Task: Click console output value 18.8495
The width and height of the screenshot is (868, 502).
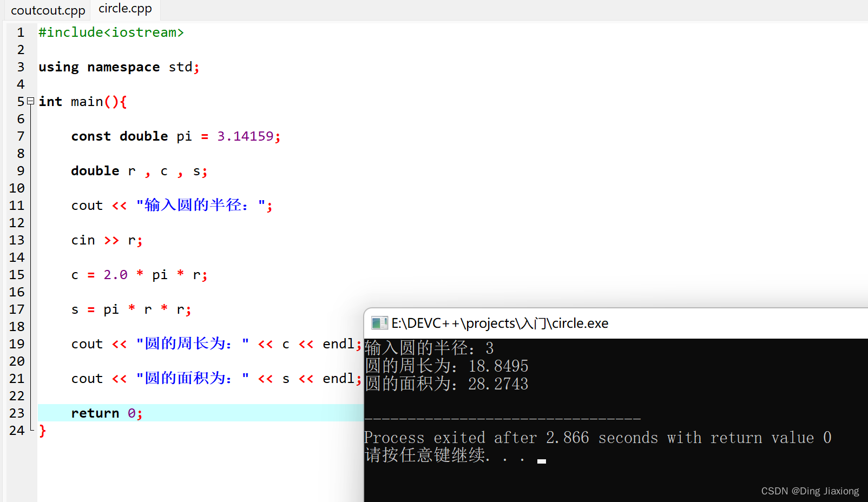Action: tap(498, 366)
